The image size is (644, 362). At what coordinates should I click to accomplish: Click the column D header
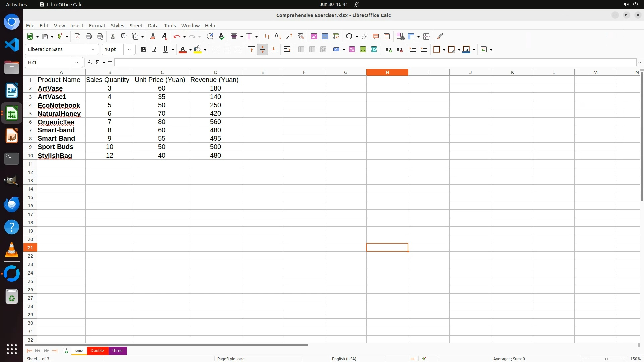[x=215, y=72]
